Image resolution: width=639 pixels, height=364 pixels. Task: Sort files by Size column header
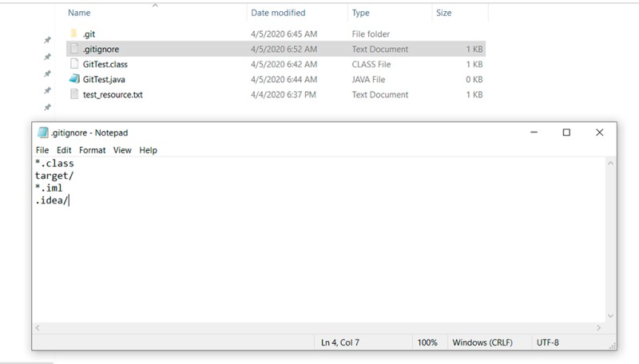[444, 13]
